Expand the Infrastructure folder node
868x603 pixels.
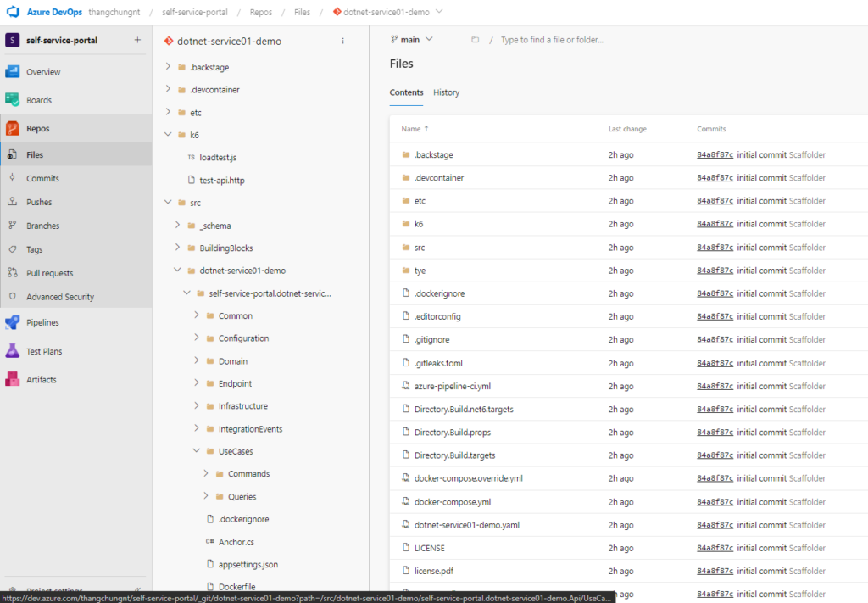197,406
